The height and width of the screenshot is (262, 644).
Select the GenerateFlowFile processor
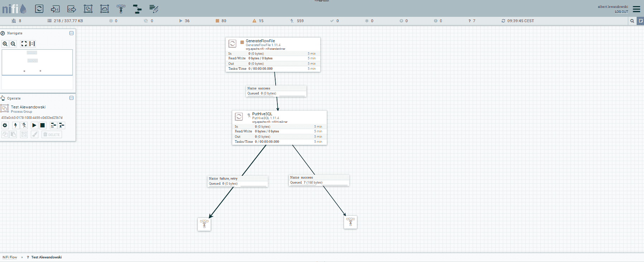pos(273,54)
